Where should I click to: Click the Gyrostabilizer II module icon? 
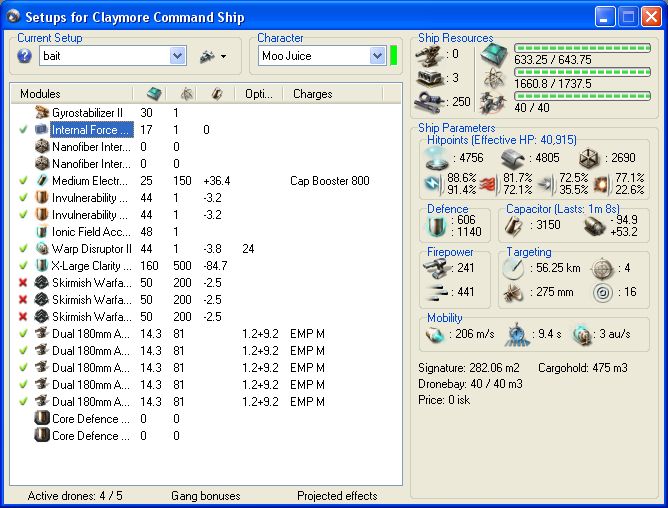pyautogui.click(x=42, y=113)
